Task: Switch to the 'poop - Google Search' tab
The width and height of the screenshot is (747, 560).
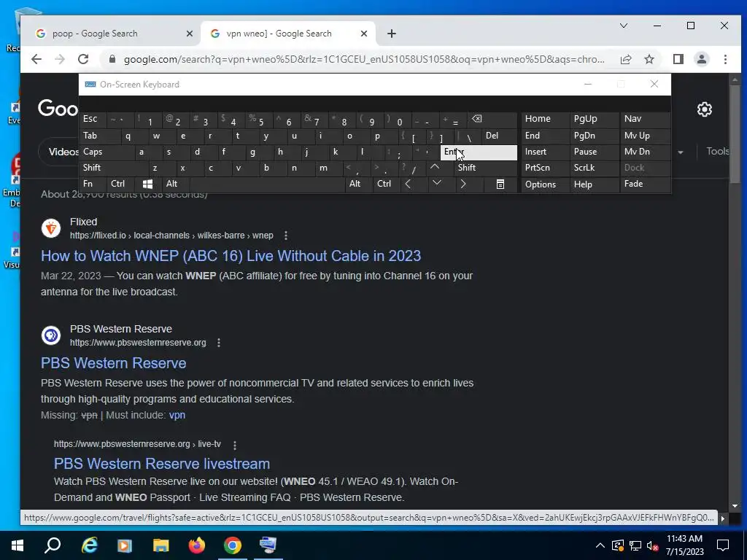Action: point(96,34)
